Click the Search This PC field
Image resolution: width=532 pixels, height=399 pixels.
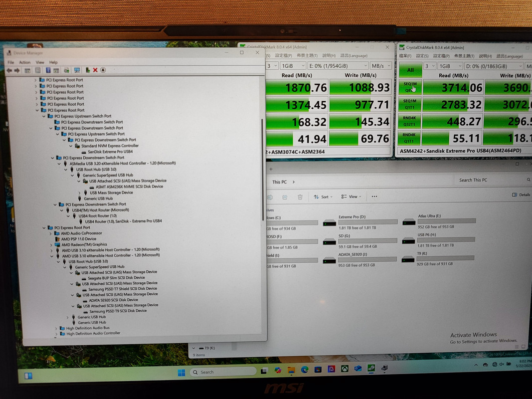coord(493,180)
